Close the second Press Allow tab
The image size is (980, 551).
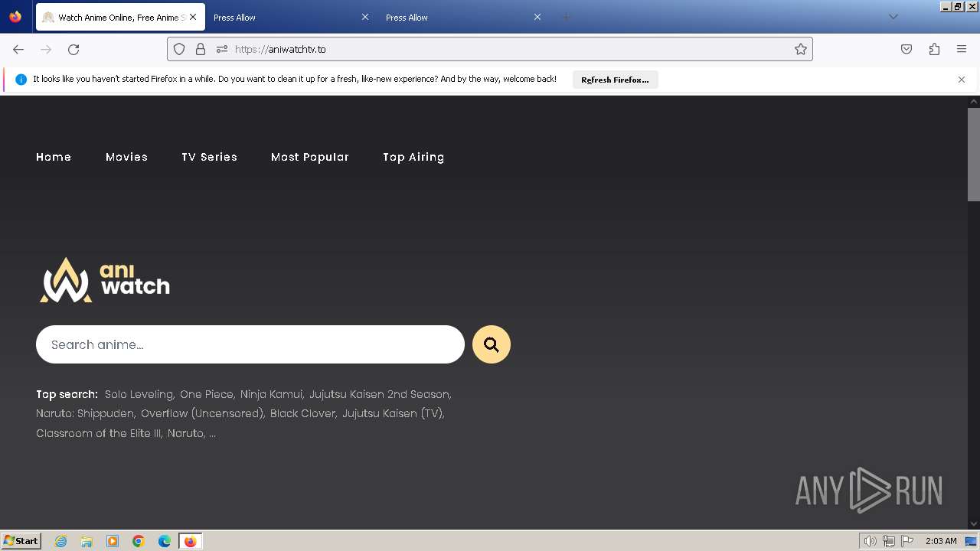[x=537, y=17]
